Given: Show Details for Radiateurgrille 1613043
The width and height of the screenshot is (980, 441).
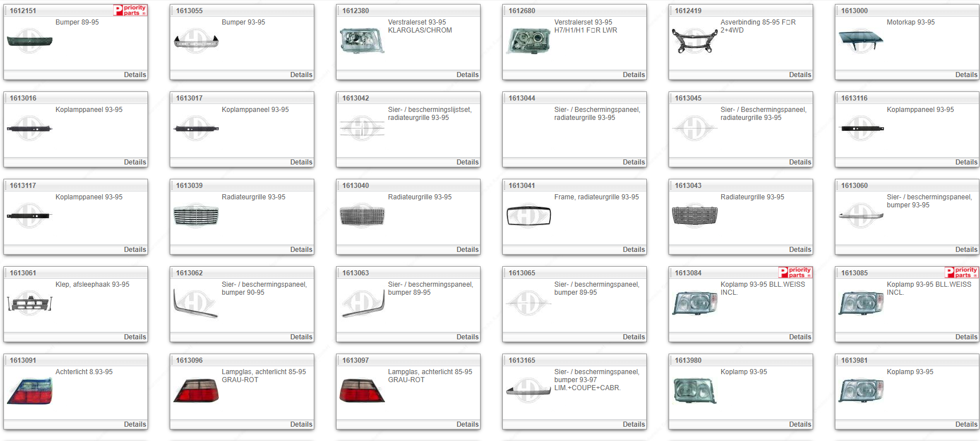Looking at the screenshot, I should (x=799, y=250).
